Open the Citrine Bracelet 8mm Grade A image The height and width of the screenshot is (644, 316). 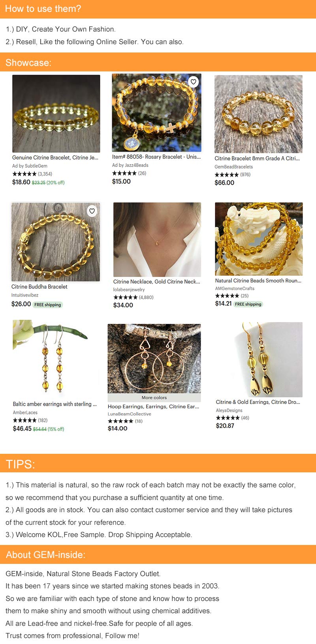[x=258, y=114]
